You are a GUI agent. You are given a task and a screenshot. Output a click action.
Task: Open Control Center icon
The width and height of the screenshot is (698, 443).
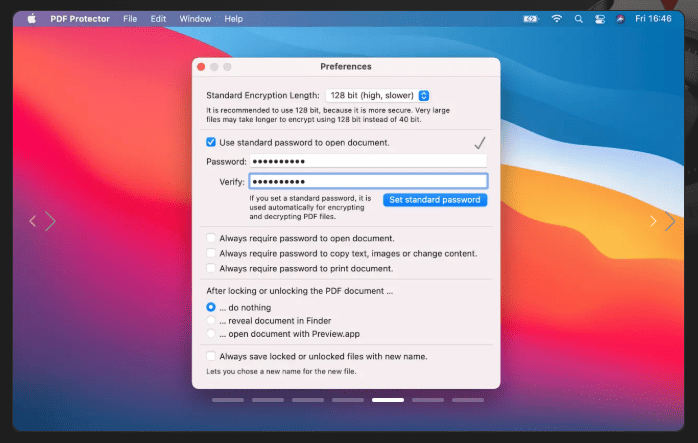pos(600,19)
